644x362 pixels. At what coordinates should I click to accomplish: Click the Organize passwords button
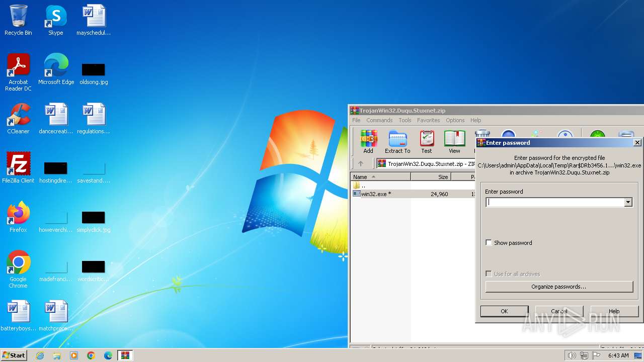pos(559,287)
